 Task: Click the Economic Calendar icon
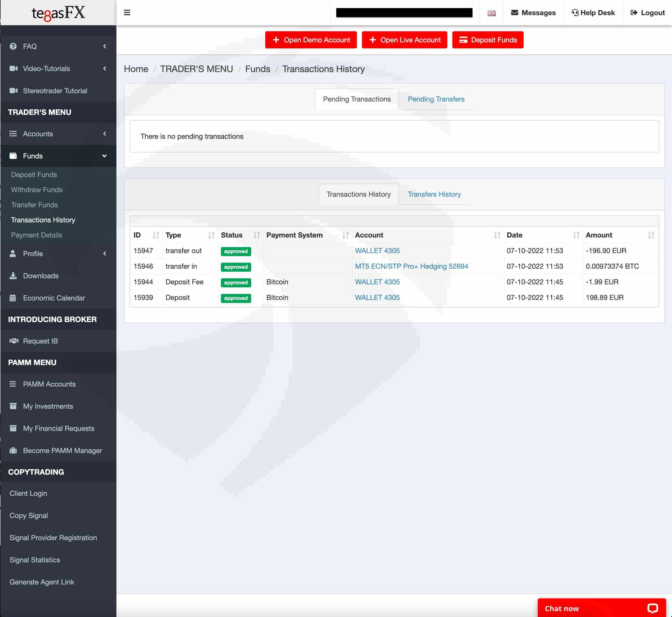[13, 298]
